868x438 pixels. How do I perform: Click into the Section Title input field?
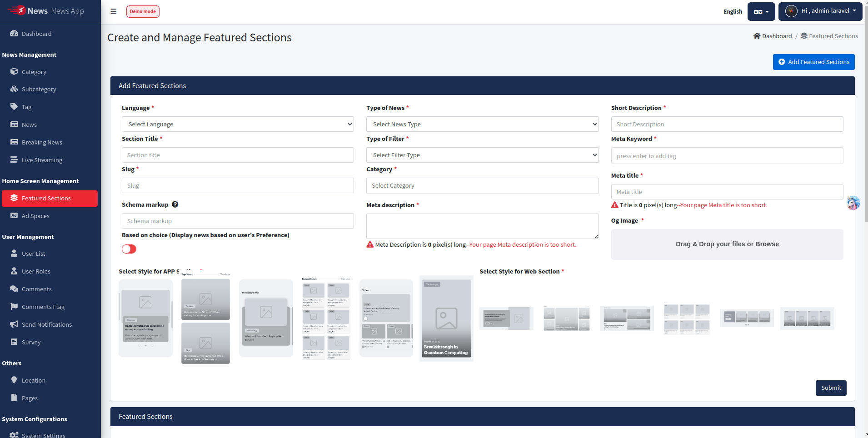pos(237,155)
